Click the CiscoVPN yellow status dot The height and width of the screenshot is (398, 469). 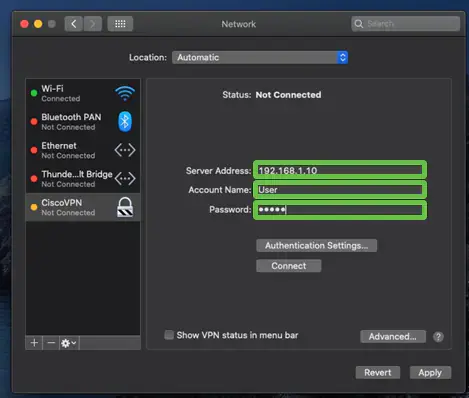point(34,207)
